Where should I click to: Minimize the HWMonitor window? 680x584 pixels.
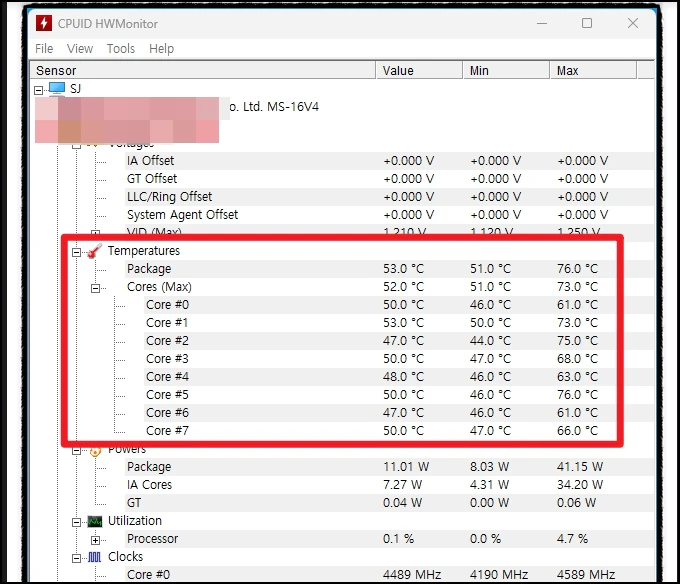pyautogui.click(x=542, y=23)
